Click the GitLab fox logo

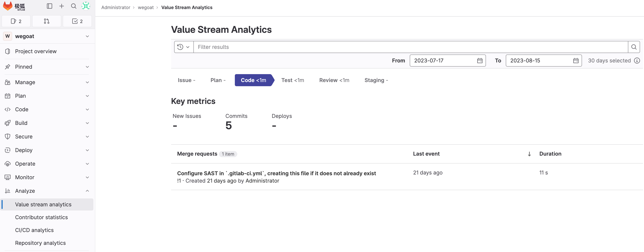[8, 6]
